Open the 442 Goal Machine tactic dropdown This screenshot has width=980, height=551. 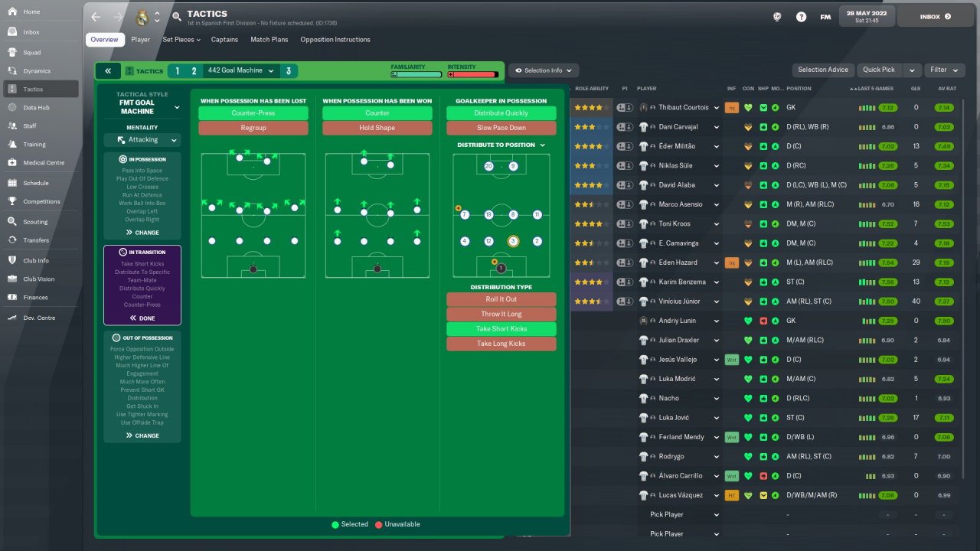point(240,70)
